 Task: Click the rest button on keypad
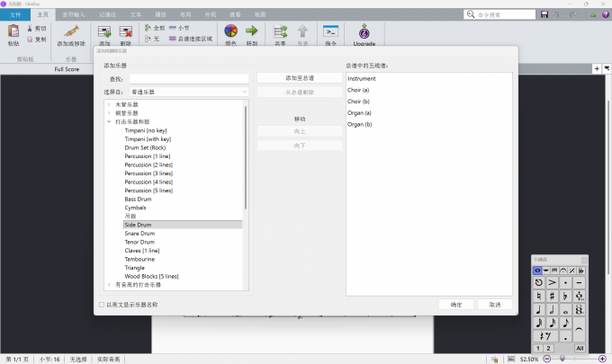tap(545, 336)
